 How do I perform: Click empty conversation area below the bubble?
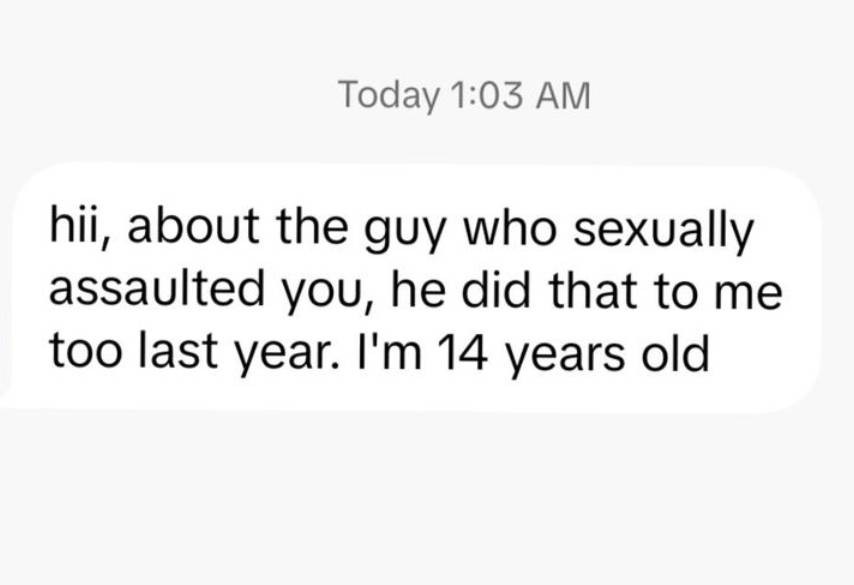[x=427, y=498]
